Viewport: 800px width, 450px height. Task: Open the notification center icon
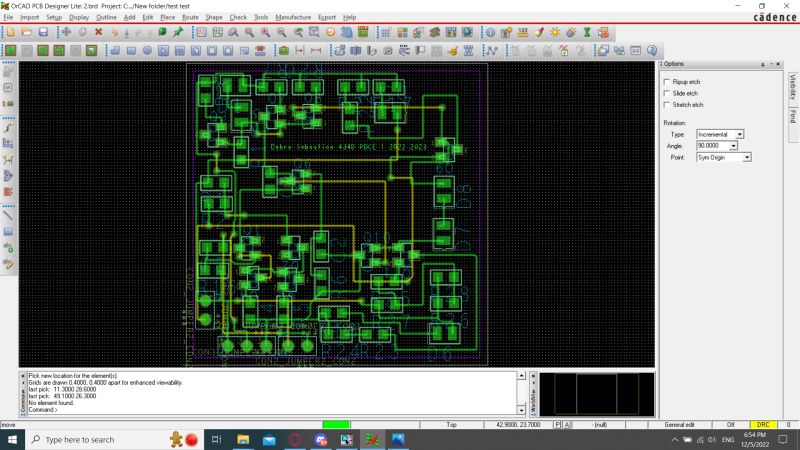coord(783,439)
